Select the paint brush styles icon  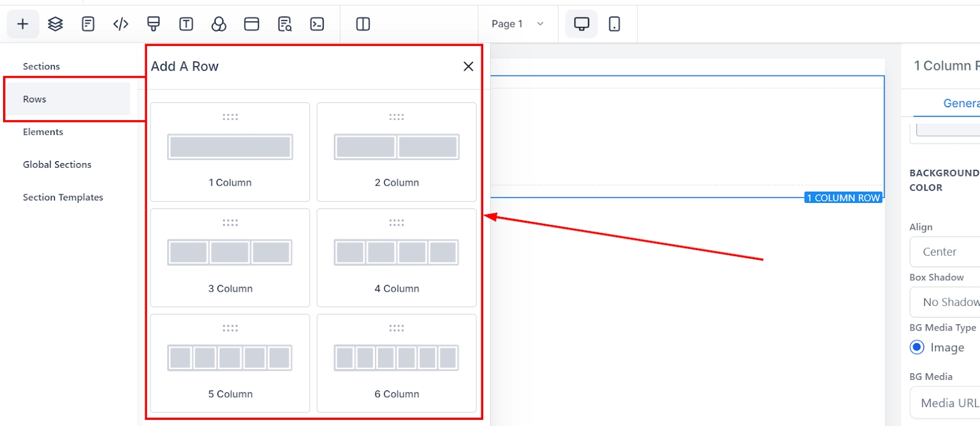click(154, 24)
